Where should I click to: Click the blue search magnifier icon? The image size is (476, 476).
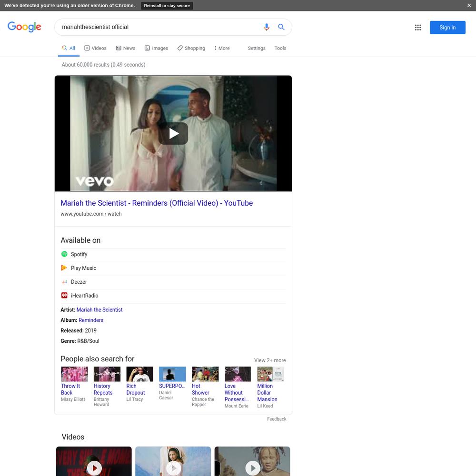281,27
